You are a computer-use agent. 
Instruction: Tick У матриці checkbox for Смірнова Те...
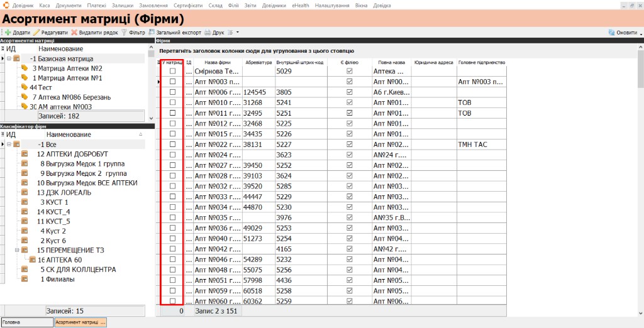(172, 71)
